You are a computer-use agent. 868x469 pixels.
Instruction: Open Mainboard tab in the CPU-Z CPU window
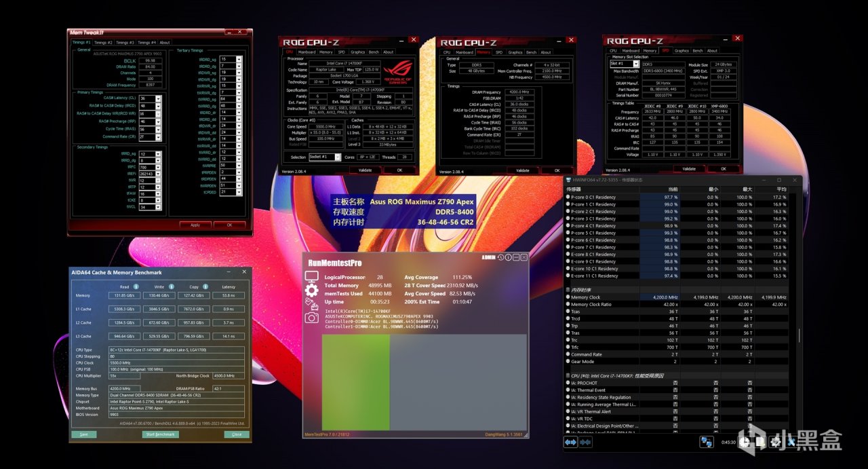click(307, 52)
